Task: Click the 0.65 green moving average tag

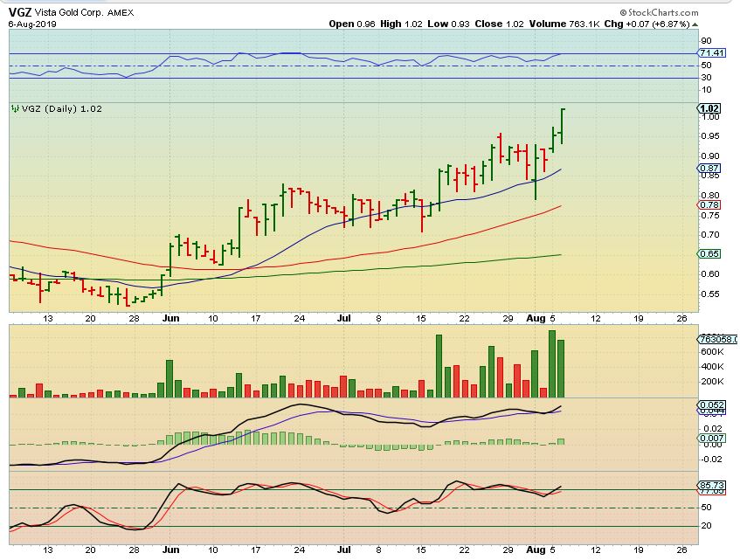Action: coord(709,254)
